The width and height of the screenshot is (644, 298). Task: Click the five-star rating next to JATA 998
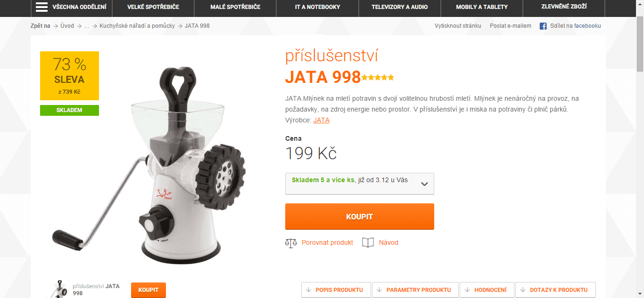pyautogui.click(x=378, y=78)
